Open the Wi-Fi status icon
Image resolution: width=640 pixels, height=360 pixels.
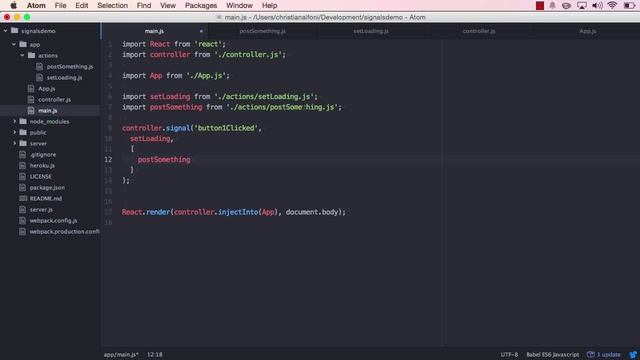(612, 5)
